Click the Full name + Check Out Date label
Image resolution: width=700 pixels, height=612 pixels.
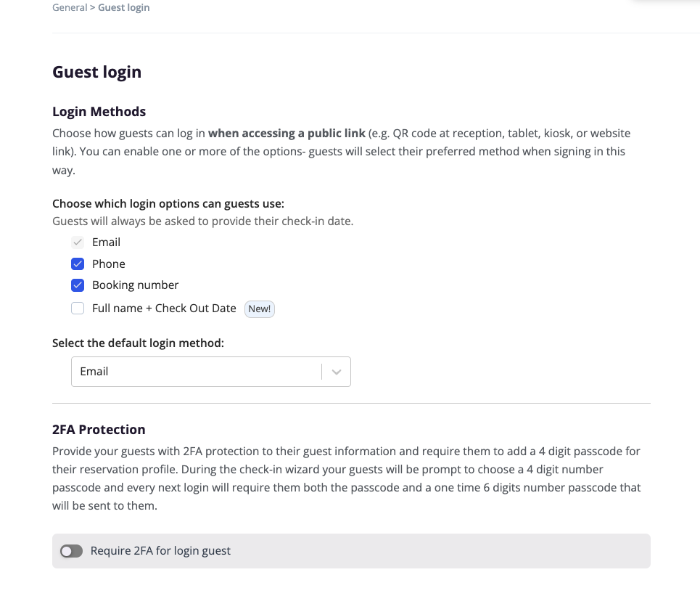pyautogui.click(x=164, y=309)
